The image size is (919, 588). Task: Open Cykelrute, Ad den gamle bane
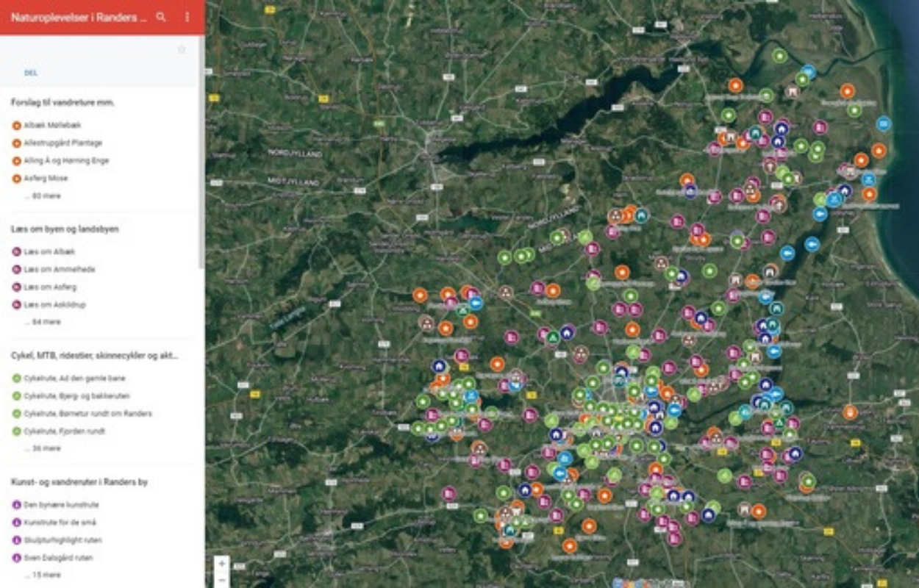(x=74, y=379)
